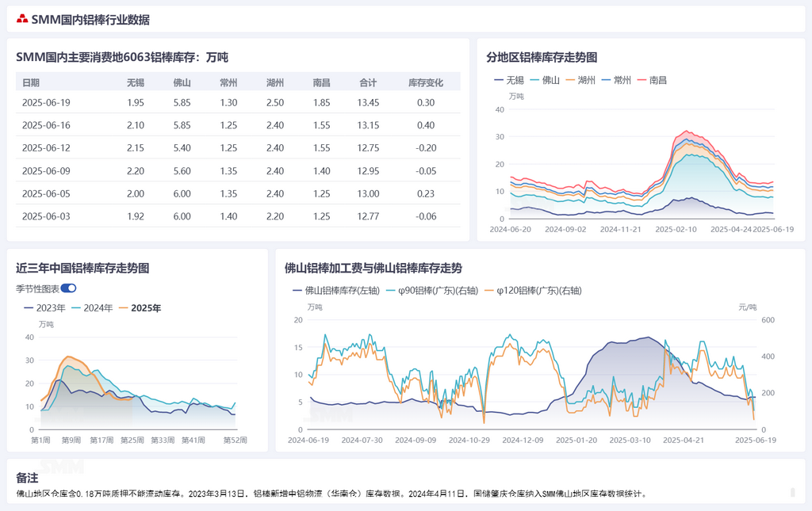Click inventory change value -0.20
The width and height of the screenshot is (812, 511).
pos(426,148)
